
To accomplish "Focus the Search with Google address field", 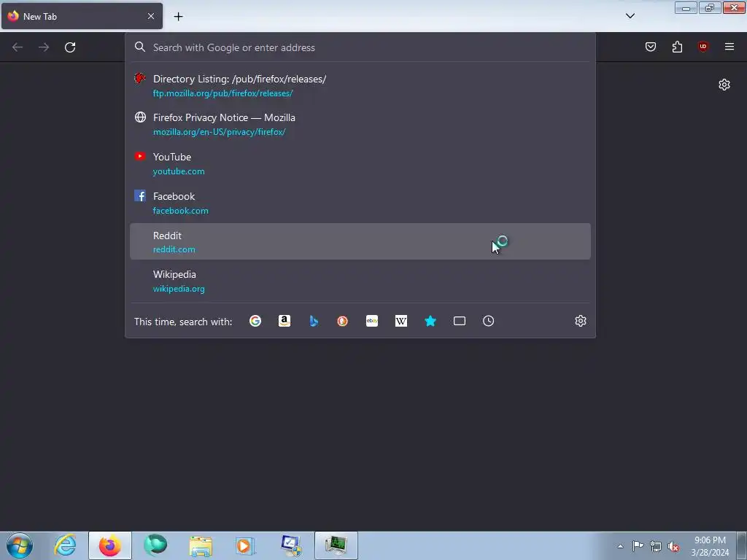I will pyautogui.click(x=360, y=47).
